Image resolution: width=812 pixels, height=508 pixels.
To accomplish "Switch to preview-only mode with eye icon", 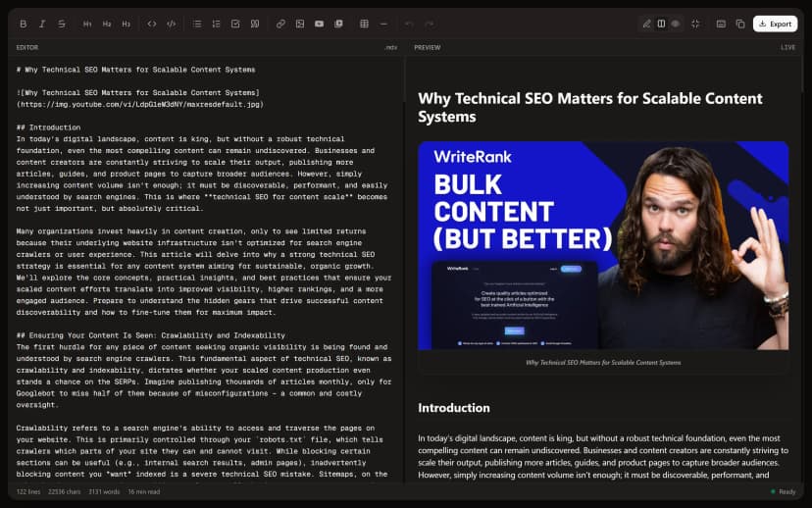I will pos(676,24).
